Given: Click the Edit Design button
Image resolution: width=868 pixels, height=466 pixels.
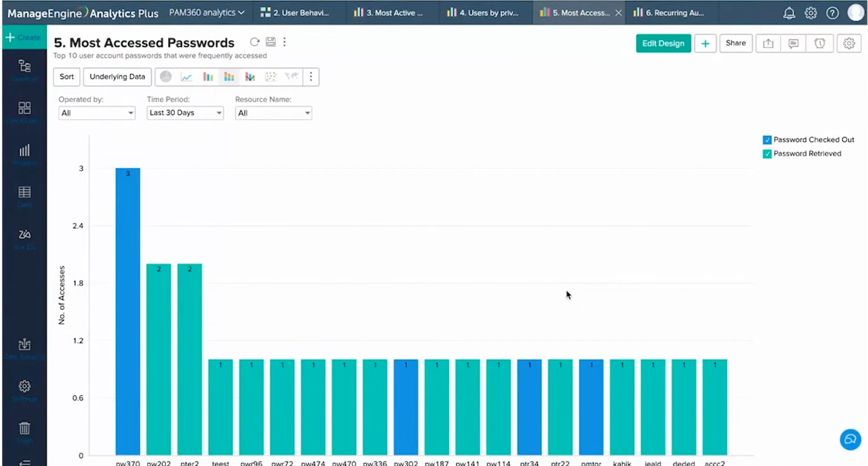Looking at the screenshot, I should coord(663,43).
